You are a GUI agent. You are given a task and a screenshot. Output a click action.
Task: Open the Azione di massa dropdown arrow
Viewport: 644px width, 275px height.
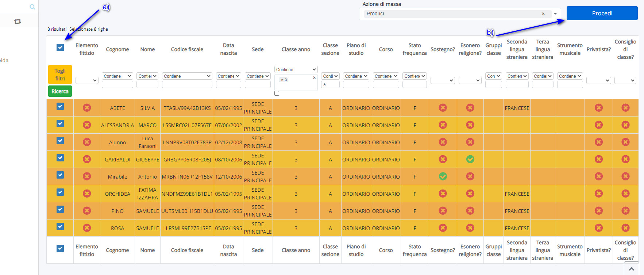point(555,14)
